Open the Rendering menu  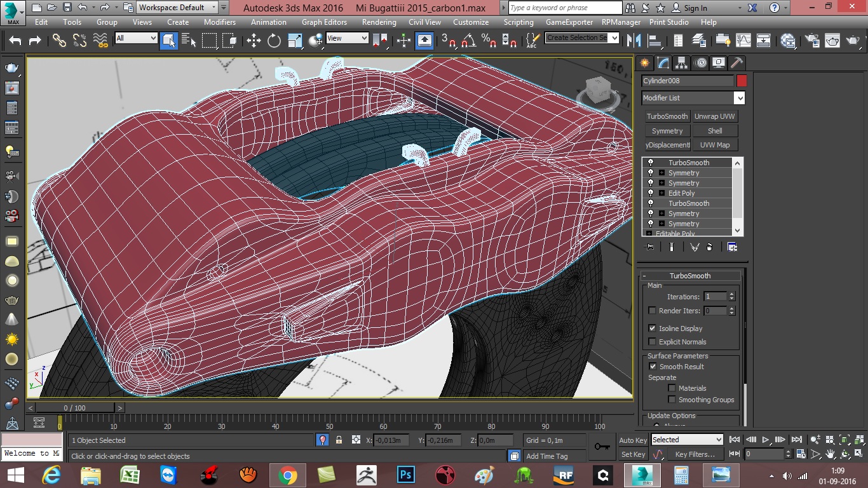click(x=379, y=22)
